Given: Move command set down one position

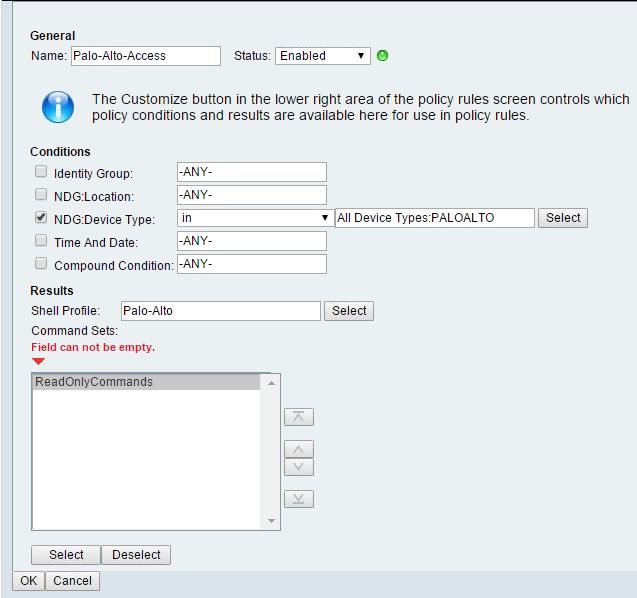Looking at the screenshot, I should pyautogui.click(x=299, y=467).
